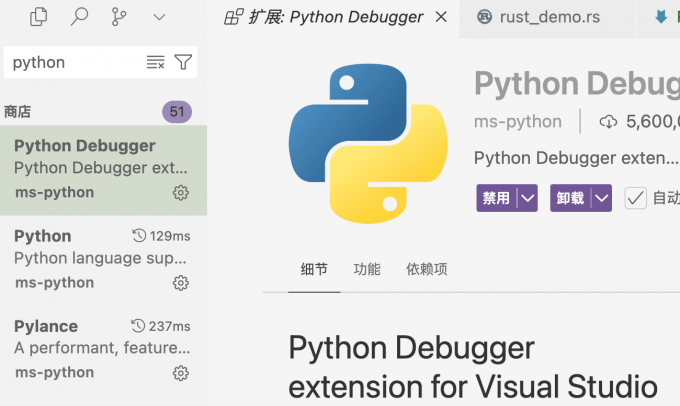Click the ms-python publisher link
Viewport: 680px width, 406px height.
(x=517, y=121)
